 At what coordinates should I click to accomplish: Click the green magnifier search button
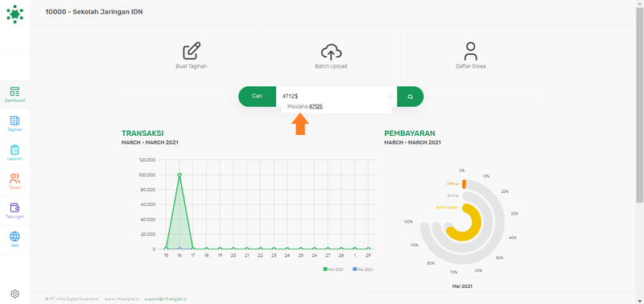point(410,97)
